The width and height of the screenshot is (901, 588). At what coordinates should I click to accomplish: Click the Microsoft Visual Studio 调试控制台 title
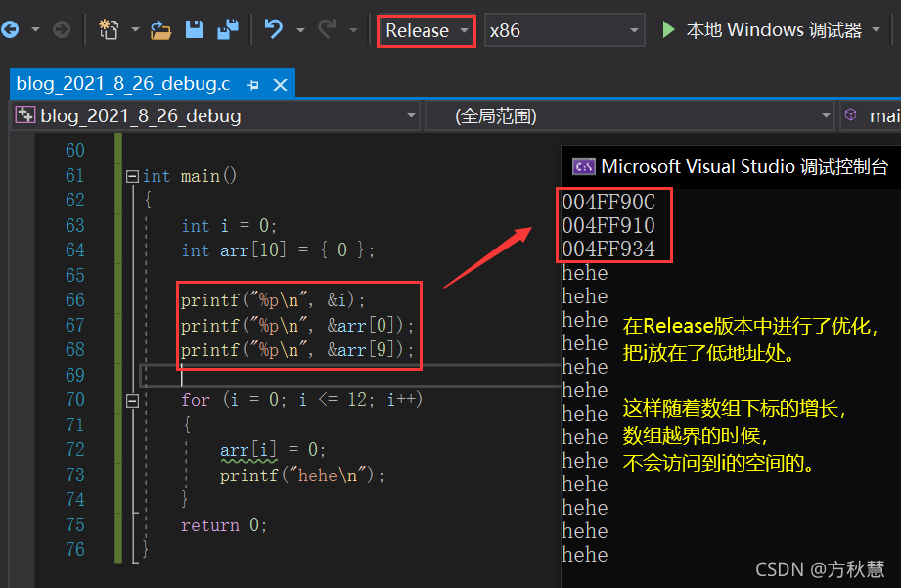(x=744, y=166)
